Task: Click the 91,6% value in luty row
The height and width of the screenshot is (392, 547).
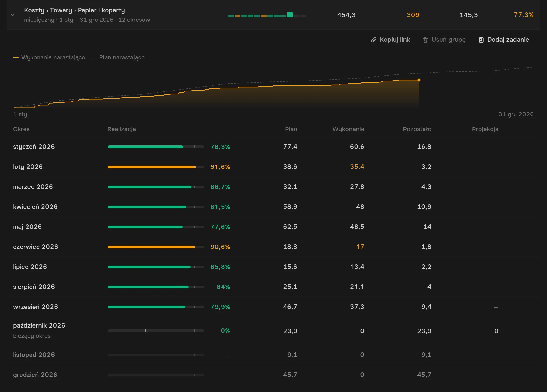Action: [x=220, y=166]
